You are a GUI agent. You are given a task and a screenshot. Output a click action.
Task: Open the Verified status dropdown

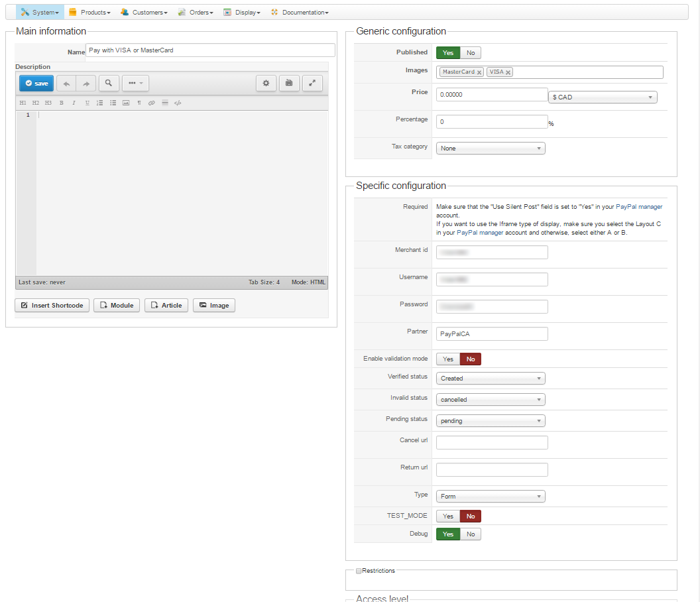pos(491,379)
